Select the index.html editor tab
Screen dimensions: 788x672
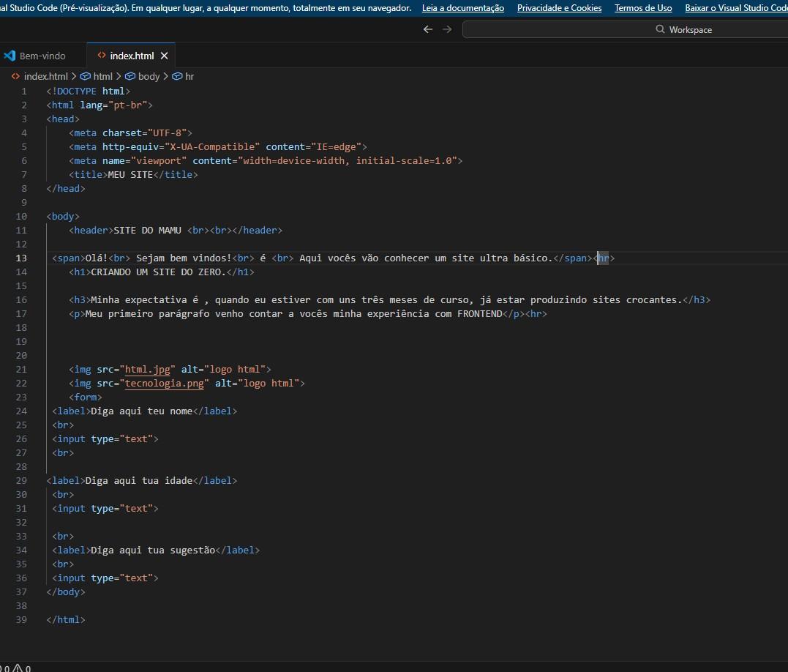tap(132, 56)
